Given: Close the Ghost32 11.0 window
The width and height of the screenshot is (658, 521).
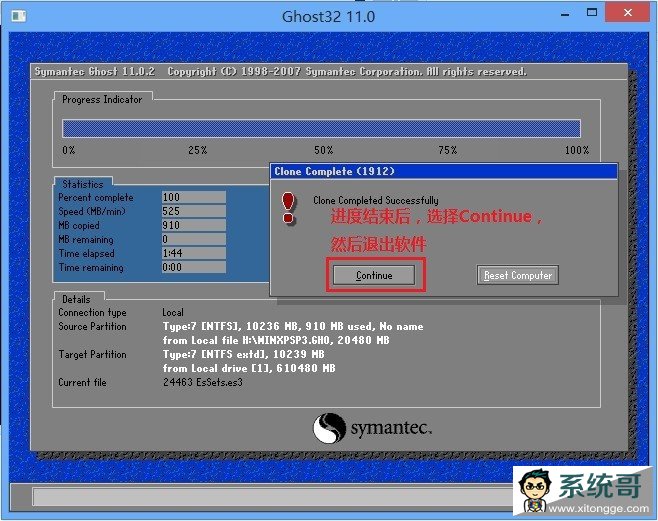Looking at the screenshot, I should [x=628, y=13].
